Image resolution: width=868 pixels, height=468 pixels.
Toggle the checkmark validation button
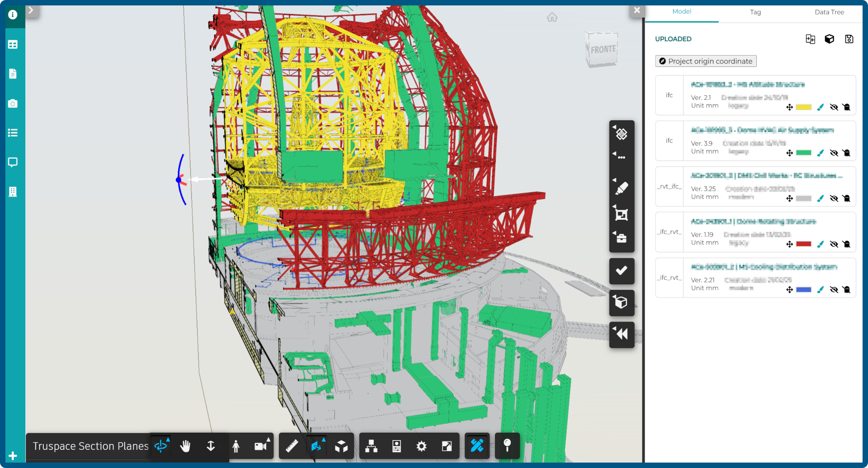[x=622, y=271]
